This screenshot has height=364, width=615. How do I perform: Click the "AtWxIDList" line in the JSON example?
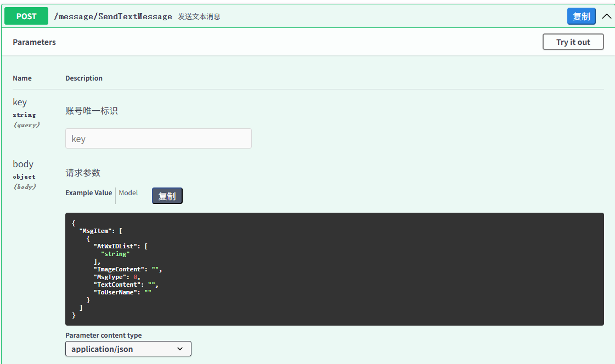pos(120,246)
